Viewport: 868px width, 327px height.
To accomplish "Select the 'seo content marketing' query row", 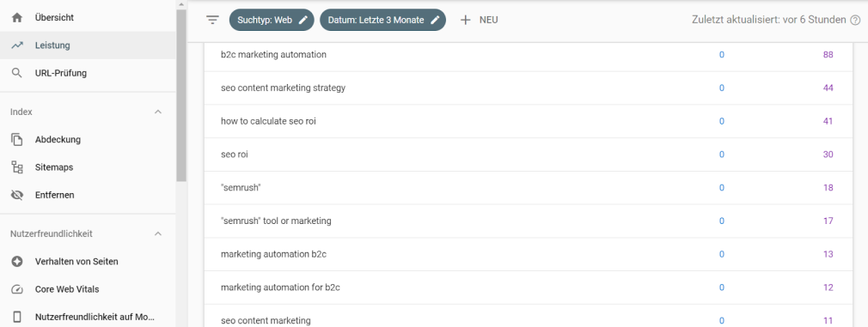I will (x=529, y=316).
